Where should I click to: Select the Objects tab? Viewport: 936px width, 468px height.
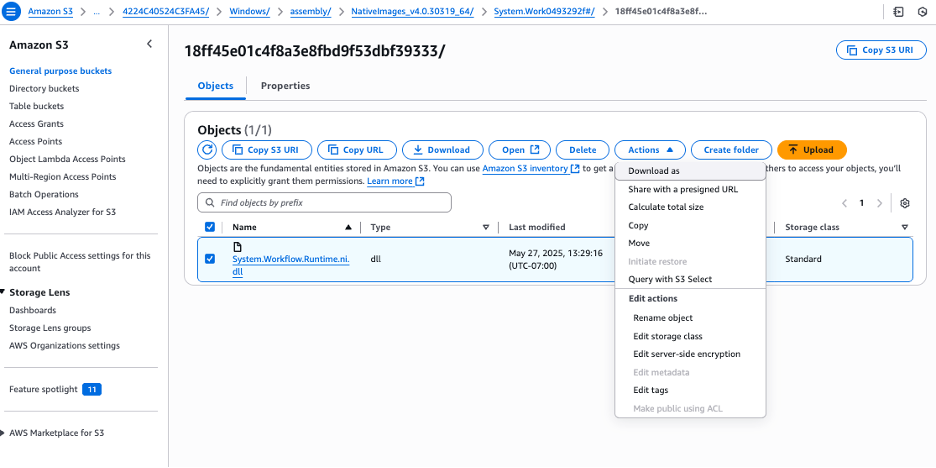tap(215, 86)
